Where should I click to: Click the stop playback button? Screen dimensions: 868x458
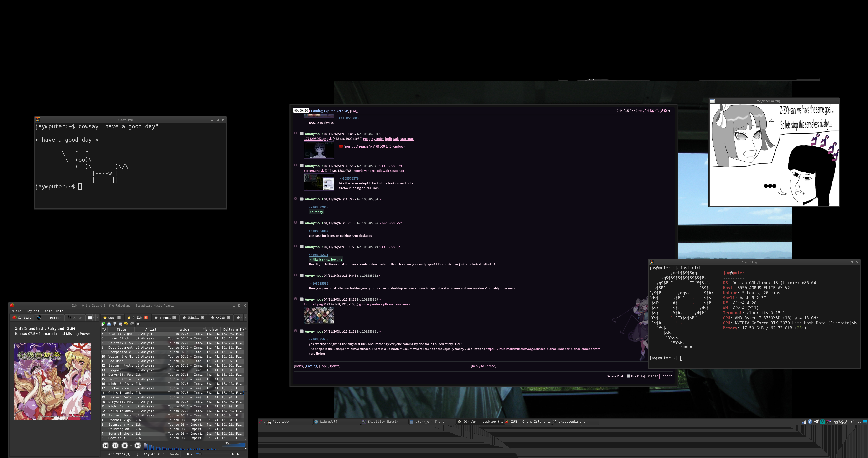coord(125,446)
